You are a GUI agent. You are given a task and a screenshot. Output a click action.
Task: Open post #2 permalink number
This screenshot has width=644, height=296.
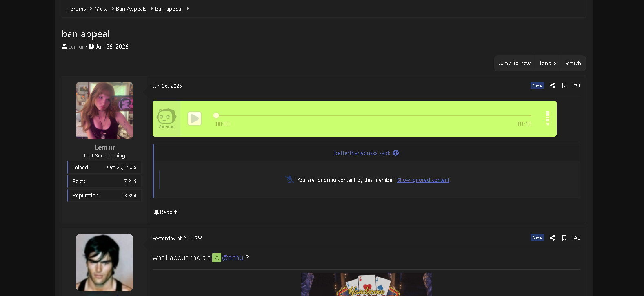pyautogui.click(x=577, y=238)
